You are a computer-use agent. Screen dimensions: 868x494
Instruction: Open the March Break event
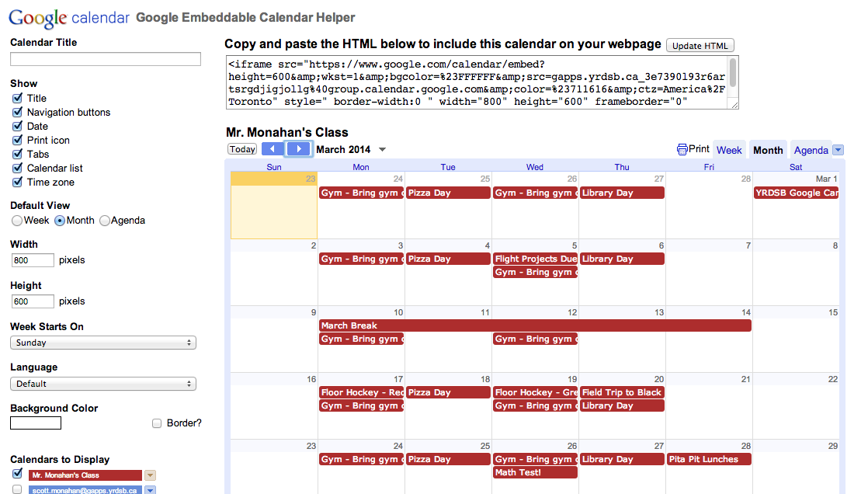535,325
